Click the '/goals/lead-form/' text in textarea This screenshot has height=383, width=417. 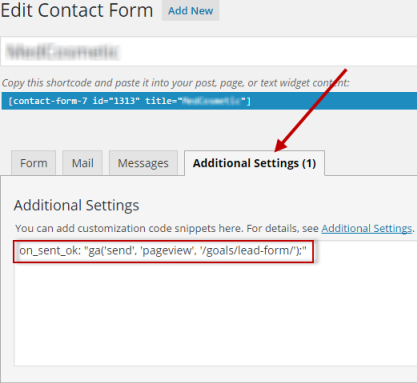point(247,250)
